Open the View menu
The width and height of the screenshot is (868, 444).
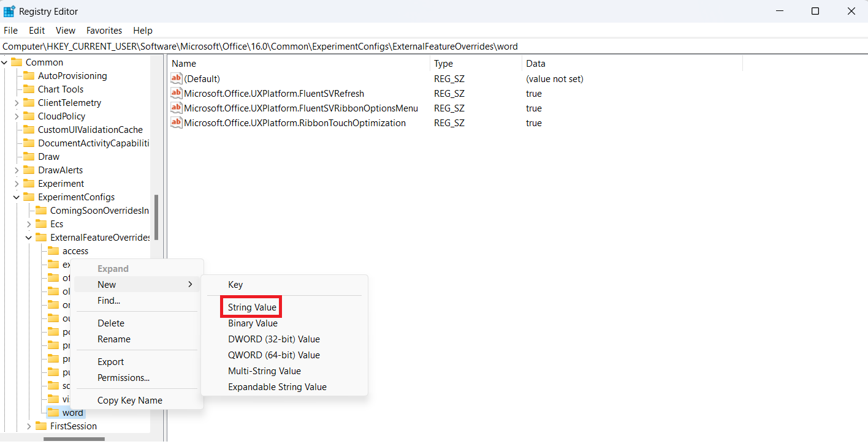(66, 31)
